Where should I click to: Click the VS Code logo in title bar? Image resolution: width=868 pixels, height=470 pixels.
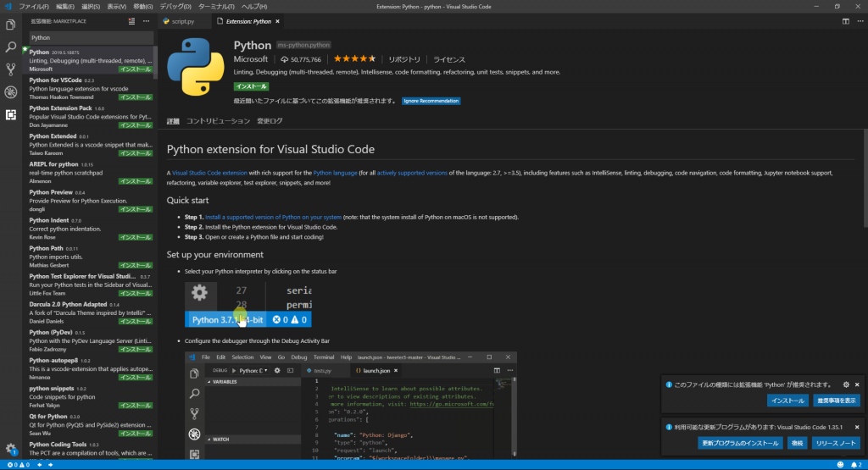(8, 7)
